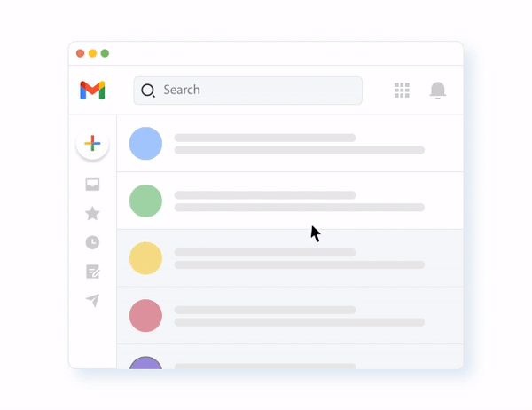The width and height of the screenshot is (532, 410).
Task: Select the blue sender avatar
Action: coord(145,144)
